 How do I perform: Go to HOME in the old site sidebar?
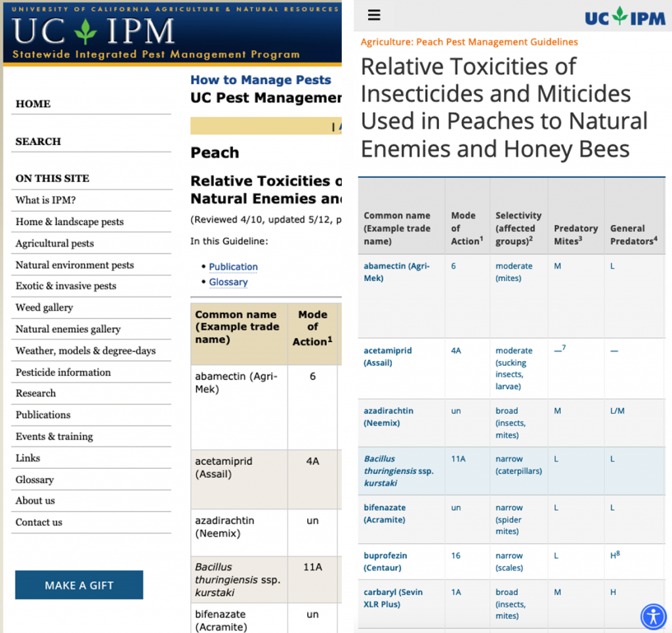33,104
